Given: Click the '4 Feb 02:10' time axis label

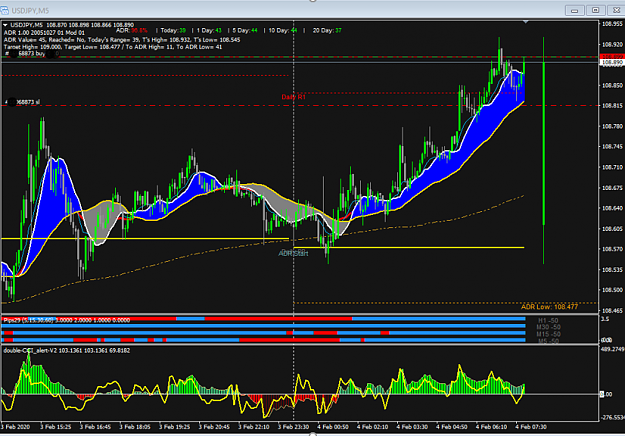Looking at the screenshot, I should pos(372,427).
